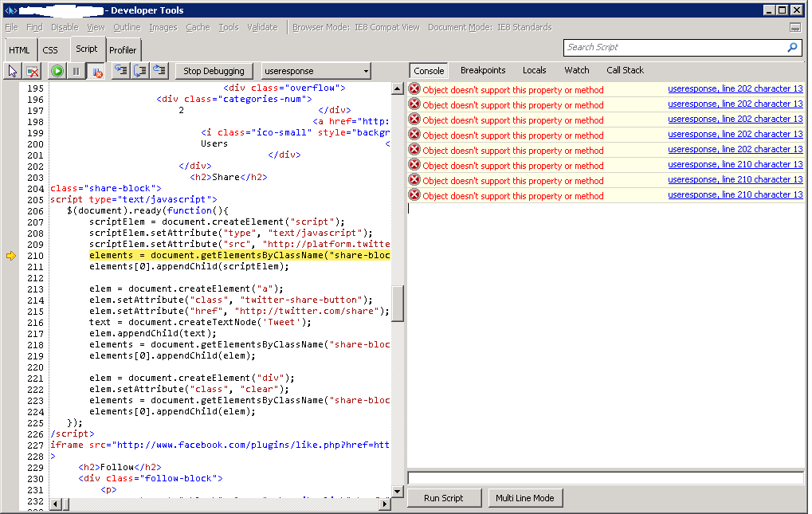Viewport: 812px width, 514px height.
Task: Select the Script tab
Action: coord(87,49)
